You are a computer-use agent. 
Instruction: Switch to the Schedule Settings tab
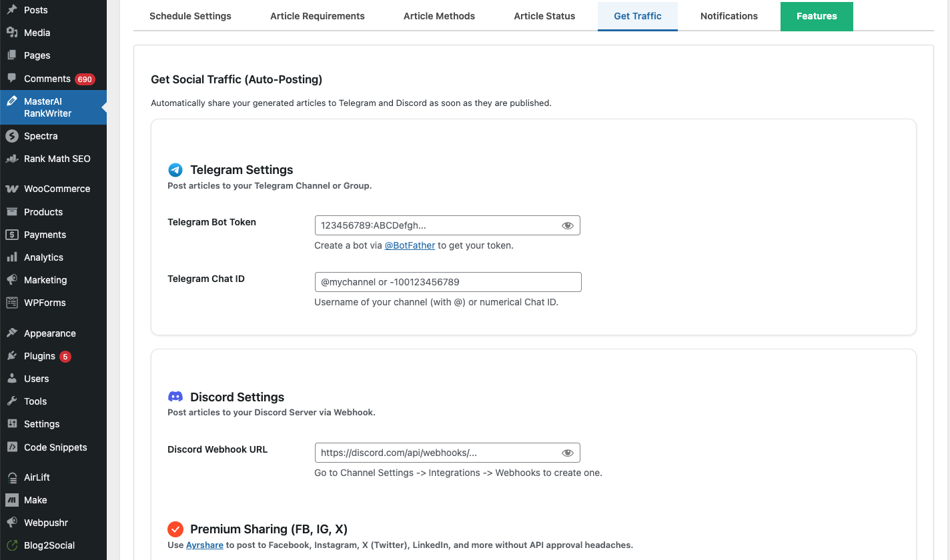tap(190, 16)
